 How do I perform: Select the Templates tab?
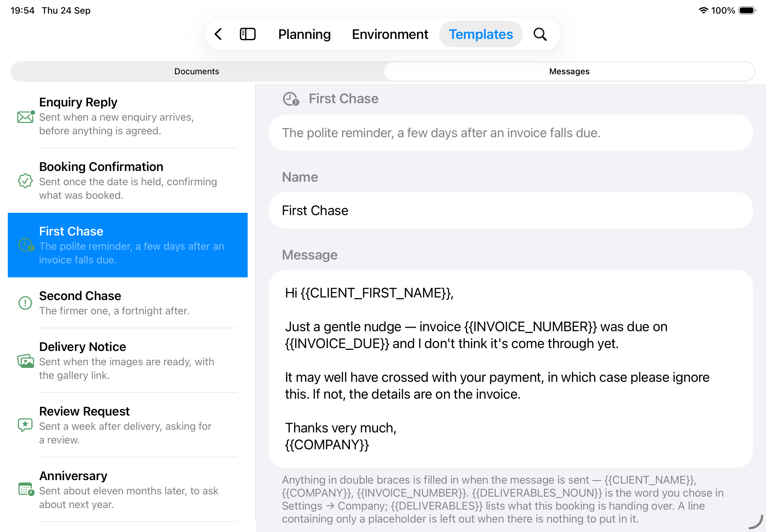(x=481, y=34)
